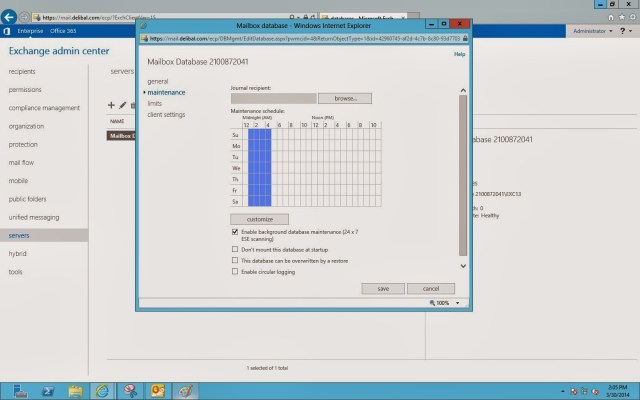This screenshot has width=640, height=400.
Task: Open File Explorer from the taskbar
Action: tap(72, 389)
